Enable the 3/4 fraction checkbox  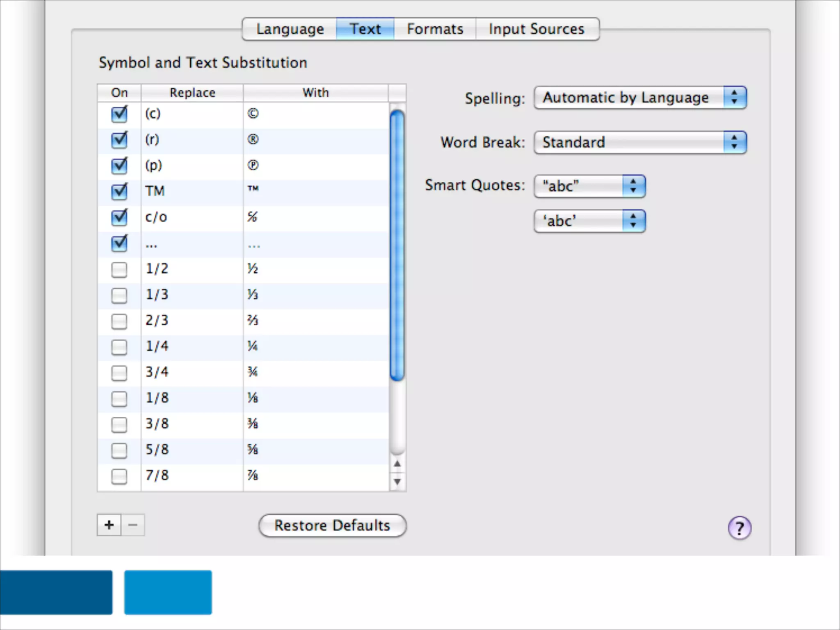tap(119, 373)
